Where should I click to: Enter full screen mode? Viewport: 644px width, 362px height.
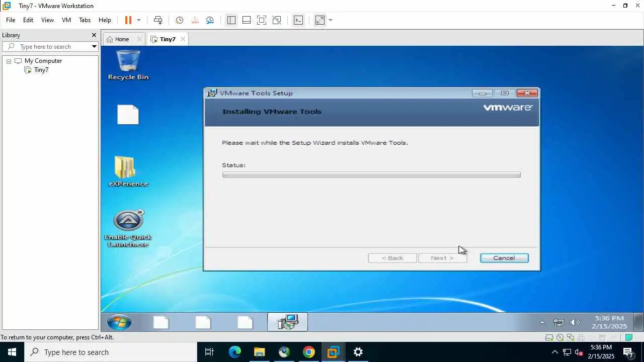tap(262, 20)
